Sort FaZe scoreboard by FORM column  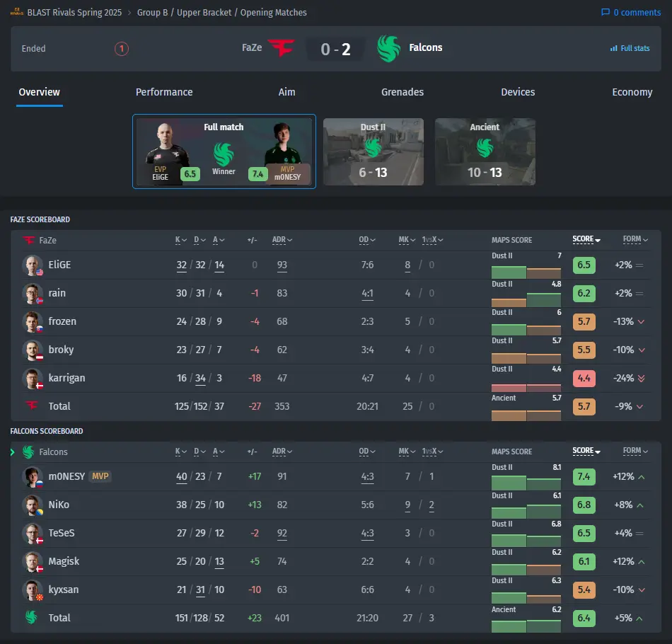point(635,239)
